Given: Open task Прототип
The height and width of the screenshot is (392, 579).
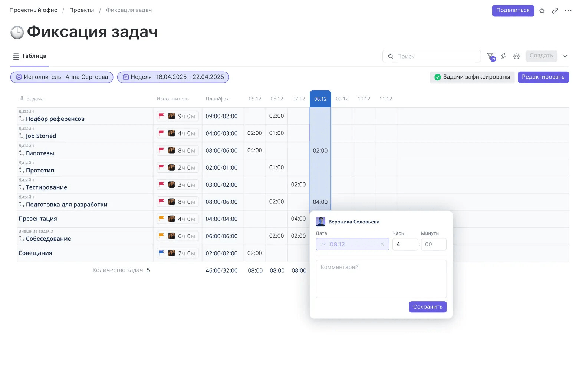Looking at the screenshot, I should click(40, 170).
